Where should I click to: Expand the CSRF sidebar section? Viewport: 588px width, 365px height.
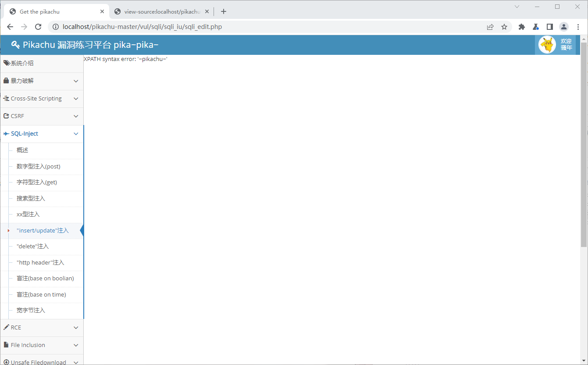[42, 116]
